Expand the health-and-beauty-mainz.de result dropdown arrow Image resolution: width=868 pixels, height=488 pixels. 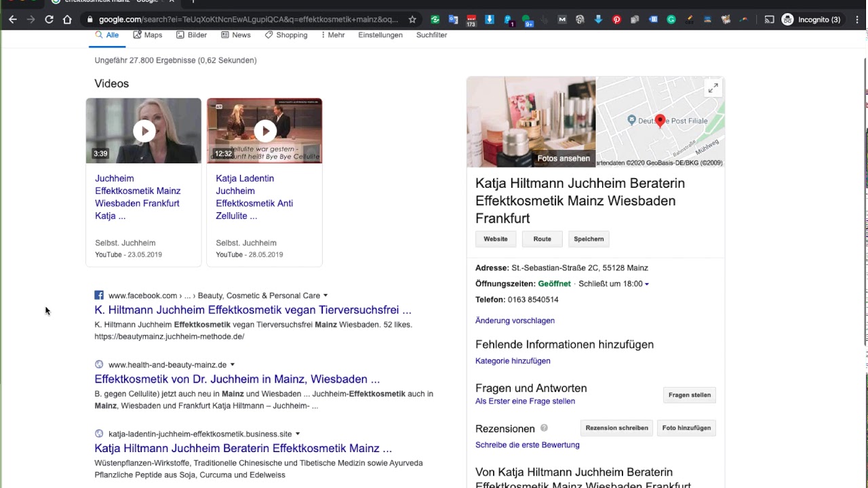(232, 365)
